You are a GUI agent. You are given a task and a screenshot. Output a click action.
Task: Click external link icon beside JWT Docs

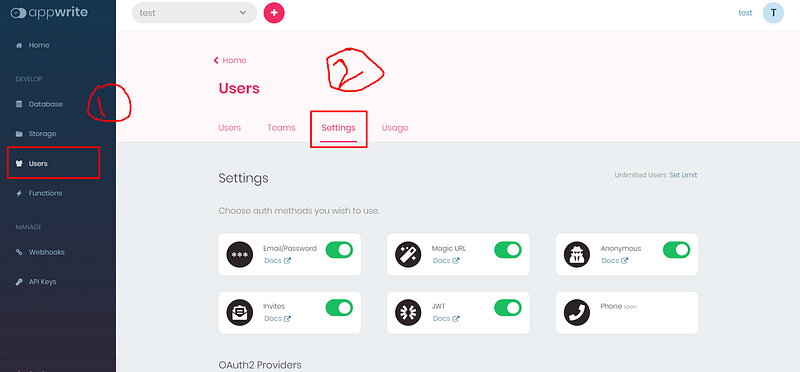[456, 318]
